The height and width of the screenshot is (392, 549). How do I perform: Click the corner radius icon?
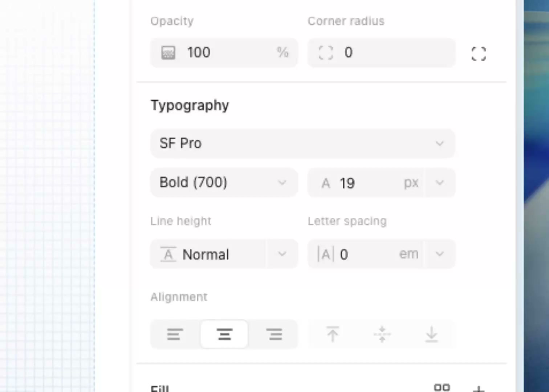coord(326,53)
